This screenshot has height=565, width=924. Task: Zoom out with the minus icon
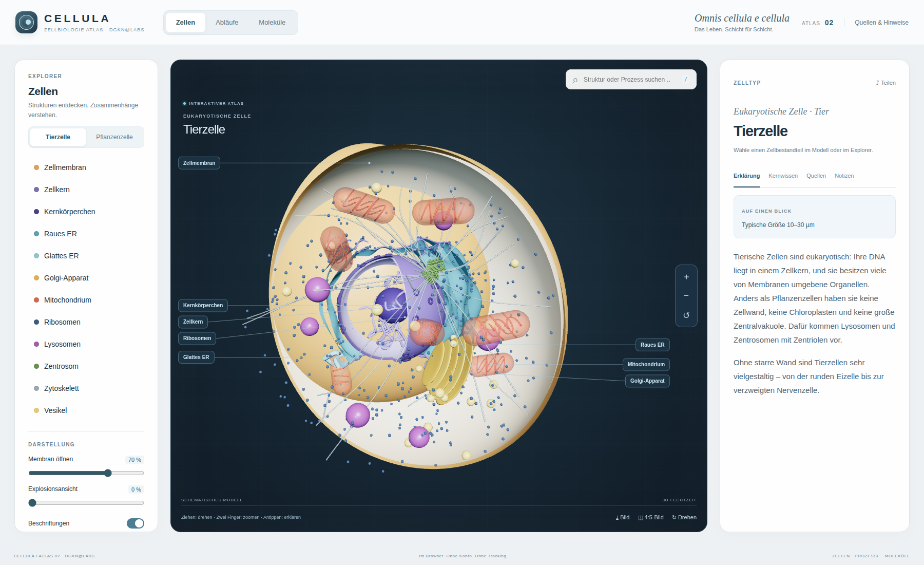686,296
